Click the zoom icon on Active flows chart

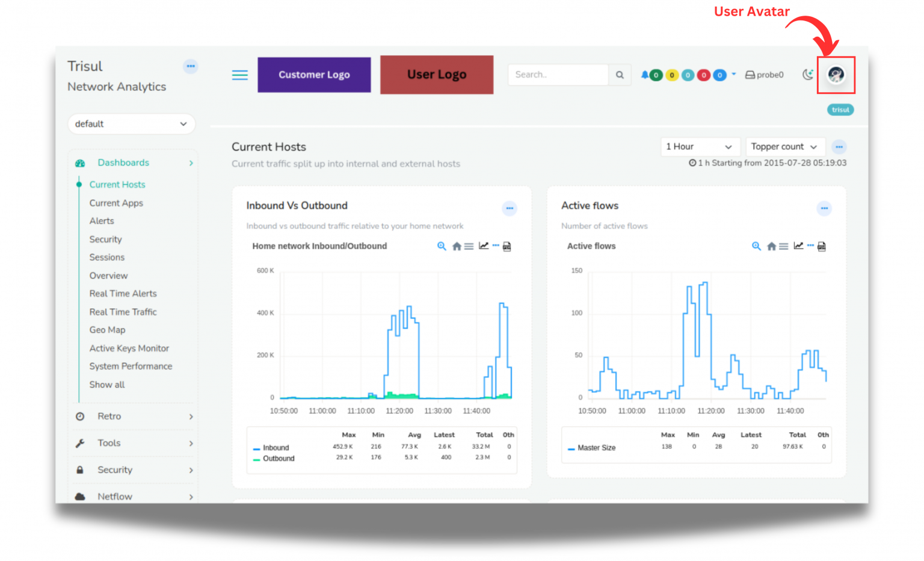click(756, 246)
